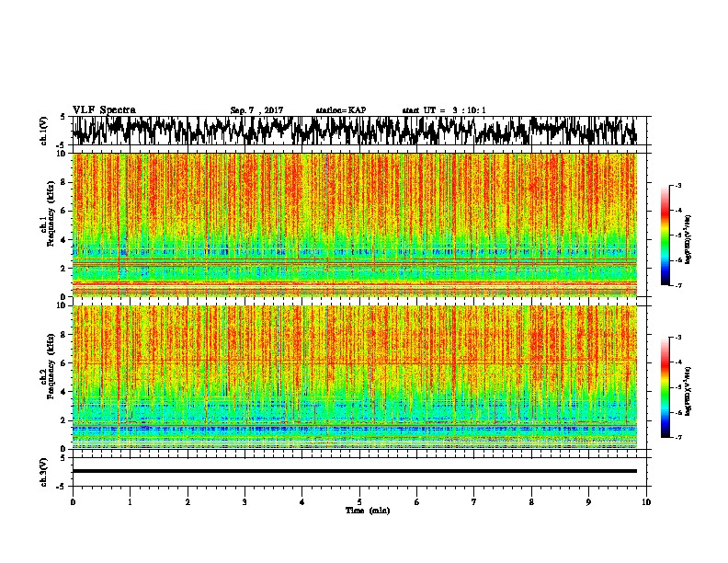
Task: Click the "VLF Spectra" plot title
Action: coord(104,110)
